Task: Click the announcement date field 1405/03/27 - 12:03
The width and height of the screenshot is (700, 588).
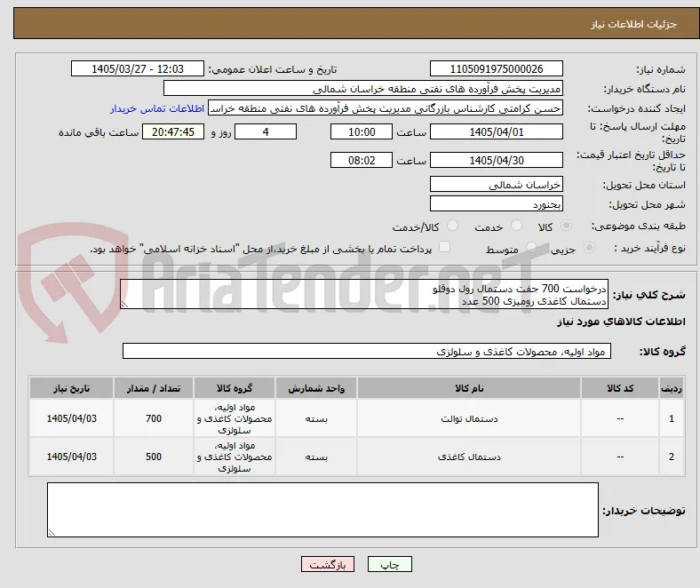Action: point(138,68)
